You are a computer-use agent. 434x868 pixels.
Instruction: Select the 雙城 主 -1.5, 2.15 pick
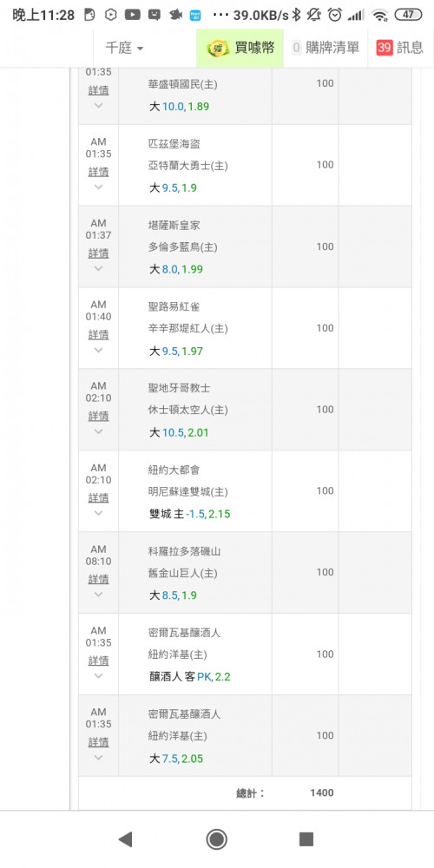pos(190,514)
